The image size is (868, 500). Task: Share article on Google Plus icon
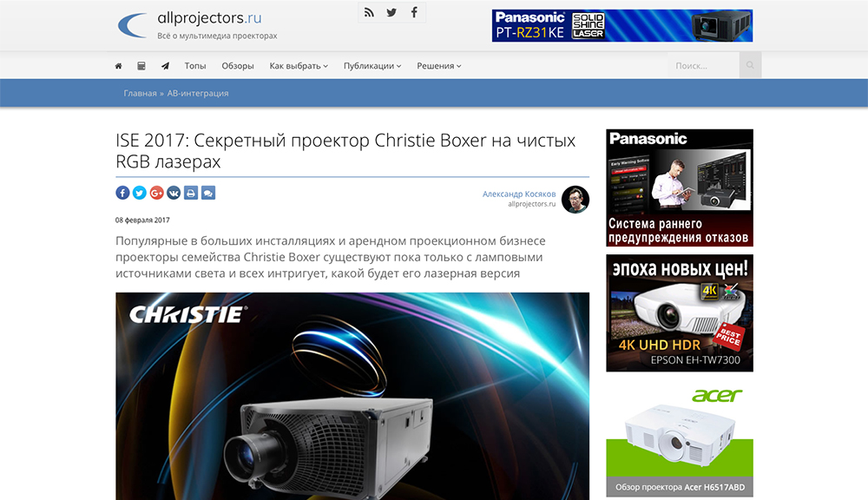156,193
